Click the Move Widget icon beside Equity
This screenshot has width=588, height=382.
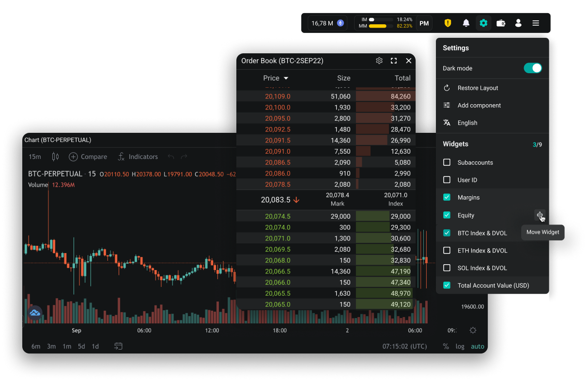pos(540,215)
